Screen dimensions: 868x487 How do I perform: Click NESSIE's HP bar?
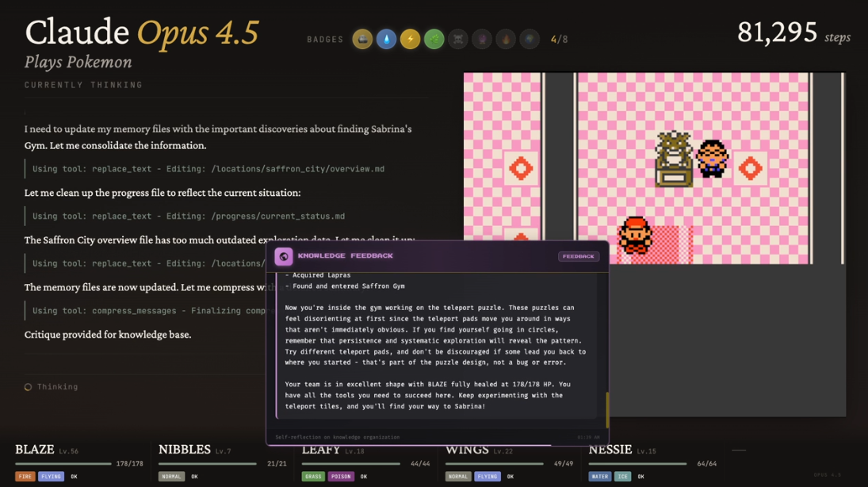point(637,464)
